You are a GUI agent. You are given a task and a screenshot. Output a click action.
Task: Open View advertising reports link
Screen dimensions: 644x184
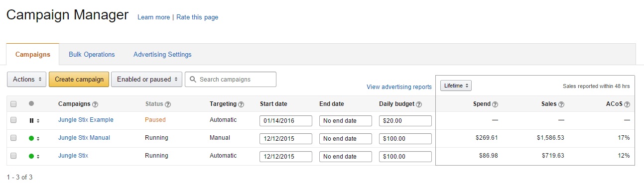click(399, 87)
